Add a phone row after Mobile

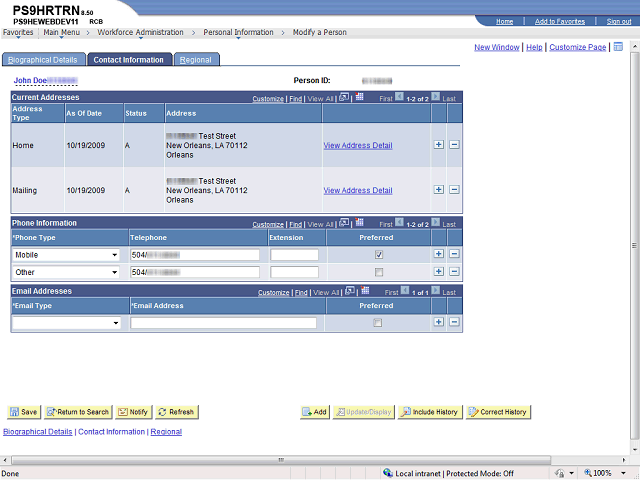(438, 255)
